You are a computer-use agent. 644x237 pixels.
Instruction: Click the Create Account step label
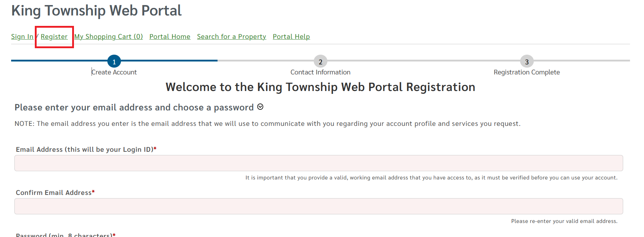(x=114, y=72)
